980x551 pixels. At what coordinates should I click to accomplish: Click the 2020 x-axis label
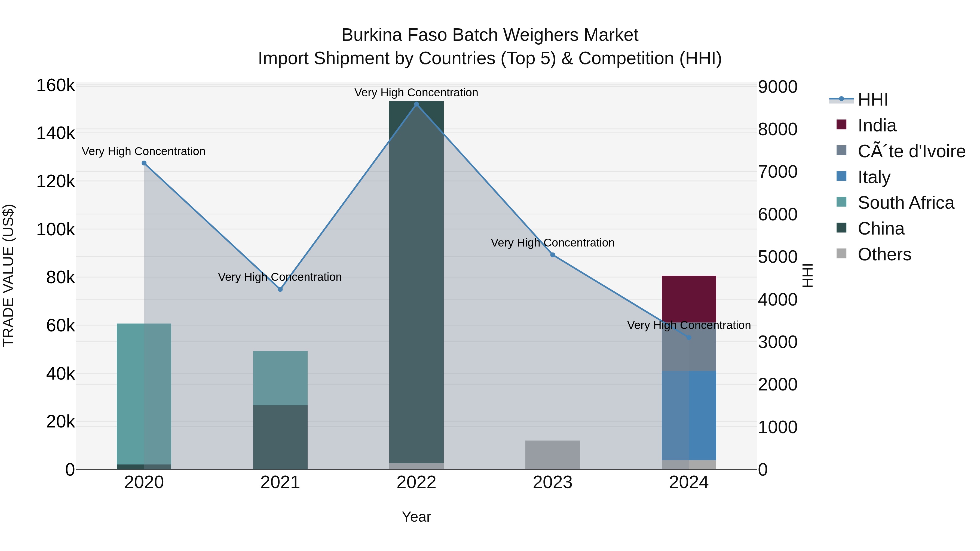click(144, 482)
